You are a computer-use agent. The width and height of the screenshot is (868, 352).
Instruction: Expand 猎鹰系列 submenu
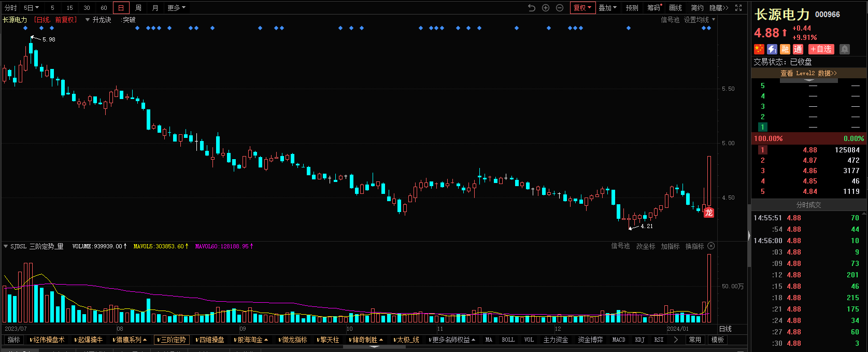point(130,340)
